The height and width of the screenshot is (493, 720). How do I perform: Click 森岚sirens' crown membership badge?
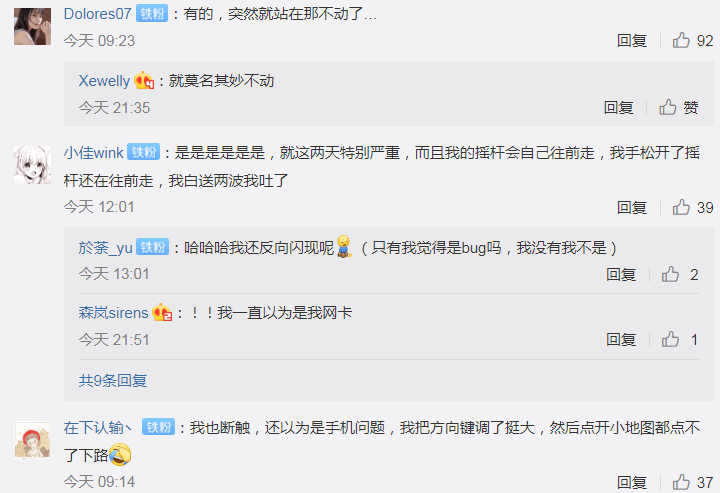point(162,312)
